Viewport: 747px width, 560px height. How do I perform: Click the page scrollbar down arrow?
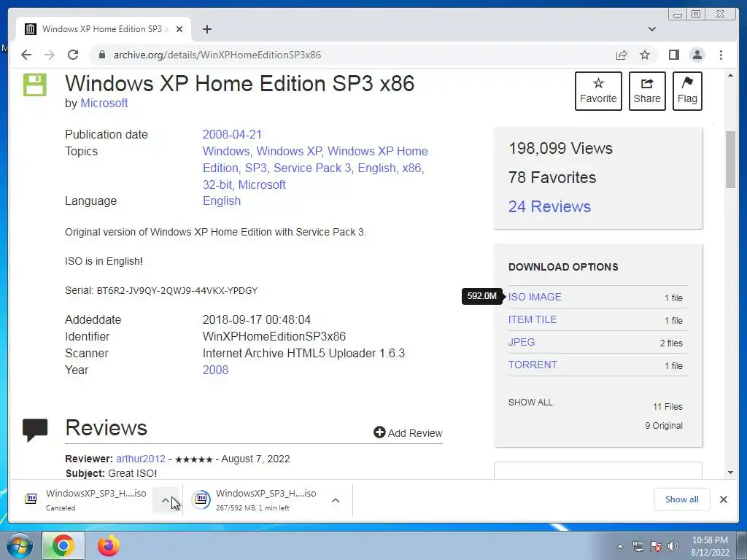coord(731,472)
